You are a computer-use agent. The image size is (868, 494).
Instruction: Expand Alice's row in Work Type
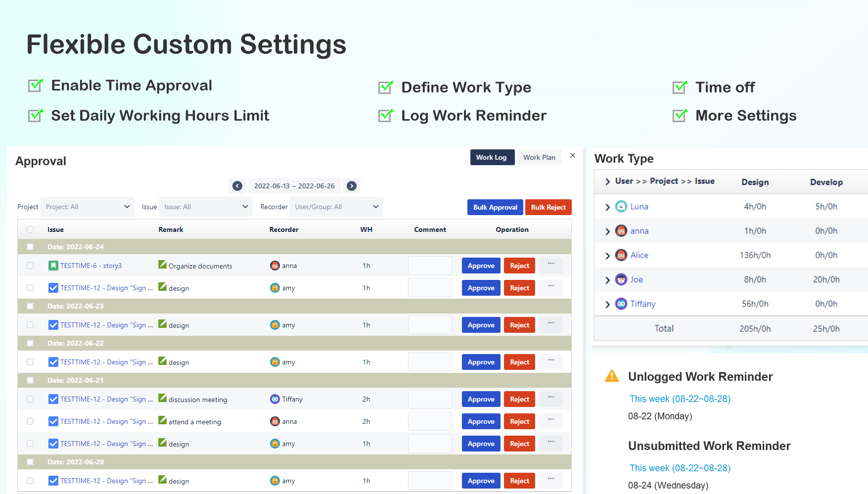pos(607,256)
